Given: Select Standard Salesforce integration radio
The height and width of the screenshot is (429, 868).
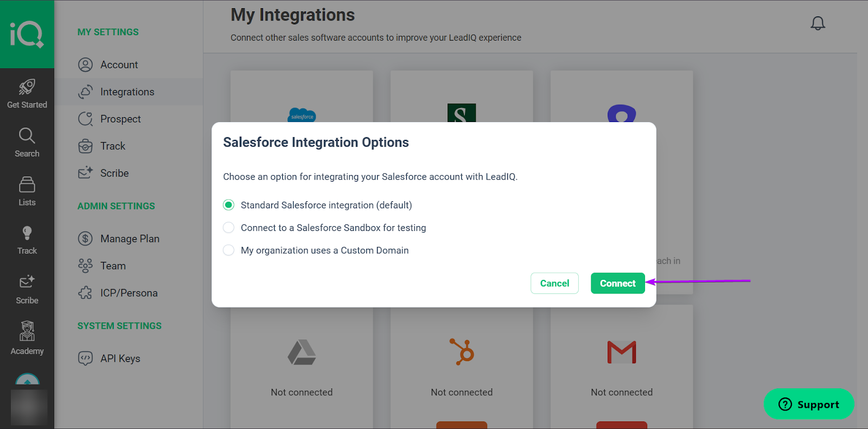Looking at the screenshot, I should pos(228,205).
